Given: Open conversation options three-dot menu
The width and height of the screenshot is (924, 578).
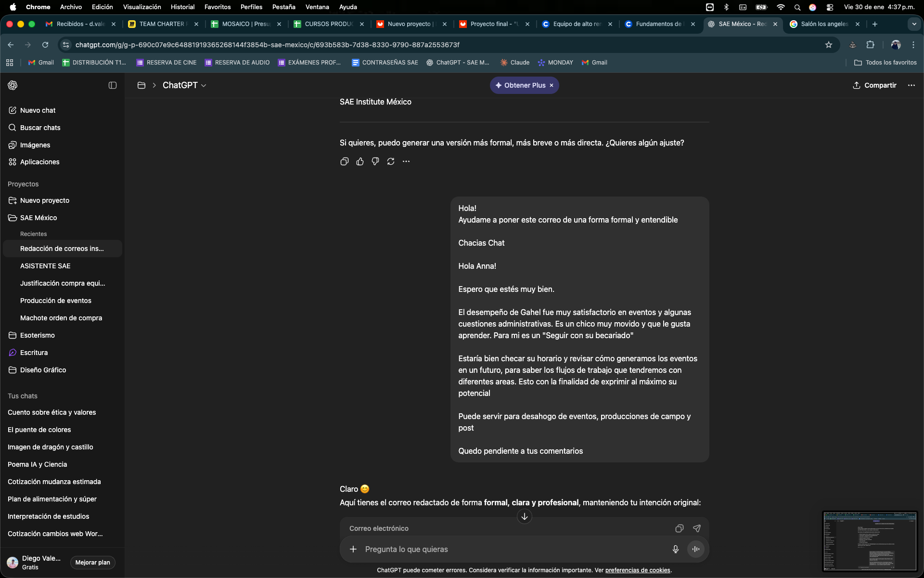Looking at the screenshot, I should (911, 85).
